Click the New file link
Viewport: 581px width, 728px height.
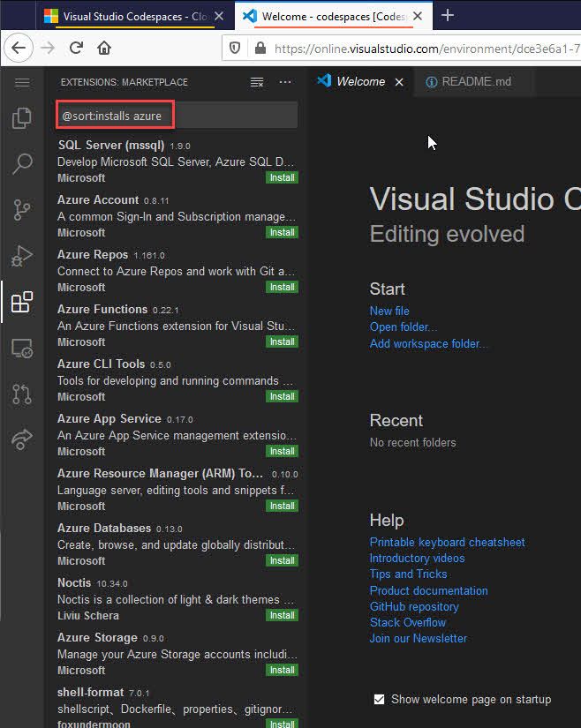[389, 311]
